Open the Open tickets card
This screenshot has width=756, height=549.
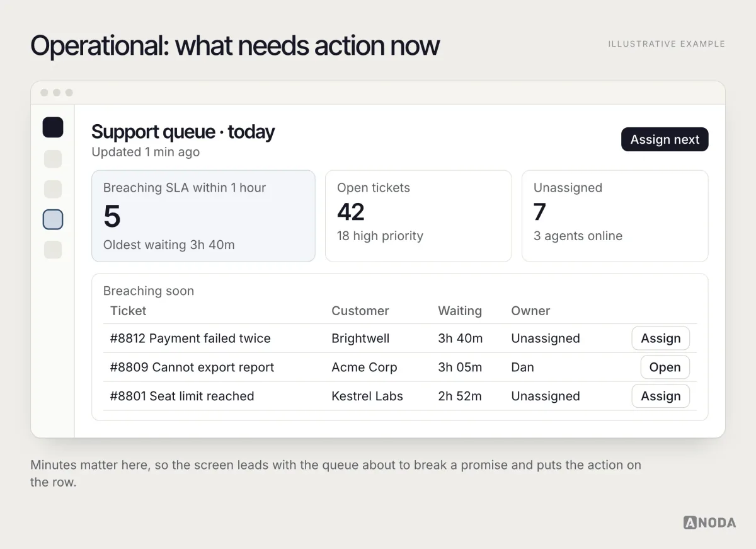click(418, 216)
